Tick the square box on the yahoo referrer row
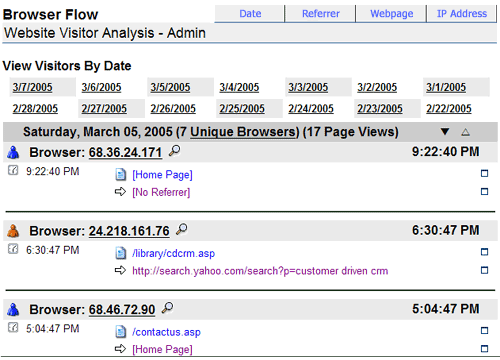This screenshot has height=360, width=500. (x=484, y=270)
